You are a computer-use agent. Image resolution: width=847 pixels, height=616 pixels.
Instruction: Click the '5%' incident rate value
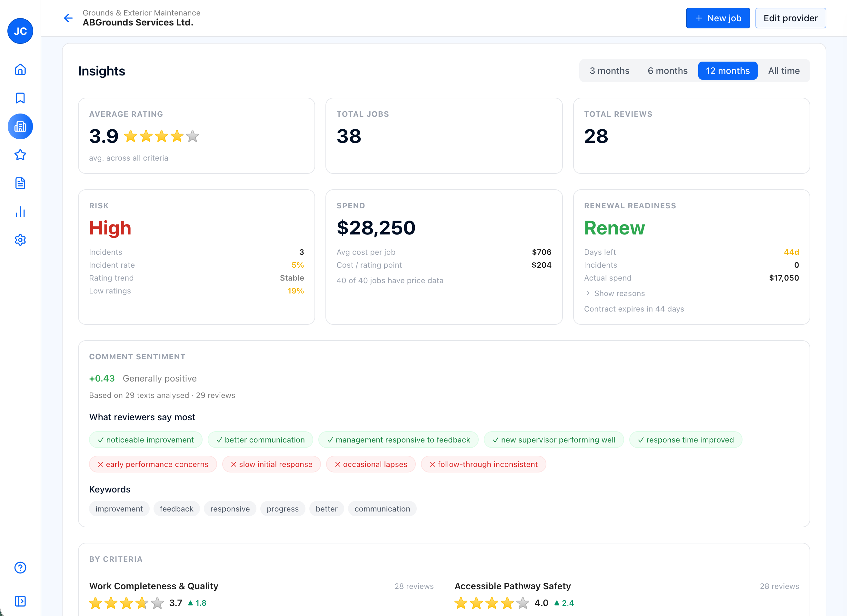pos(298,265)
